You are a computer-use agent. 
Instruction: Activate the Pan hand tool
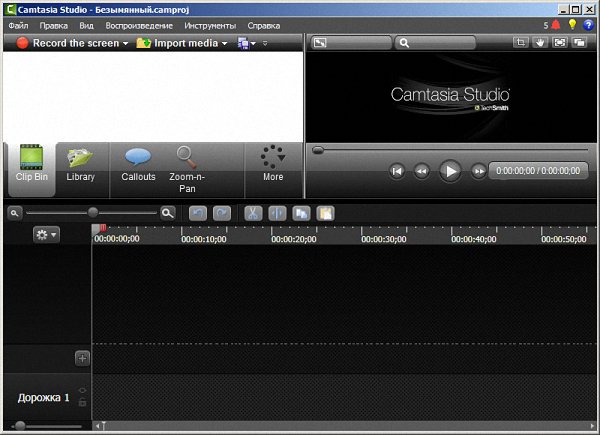point(541,43)
